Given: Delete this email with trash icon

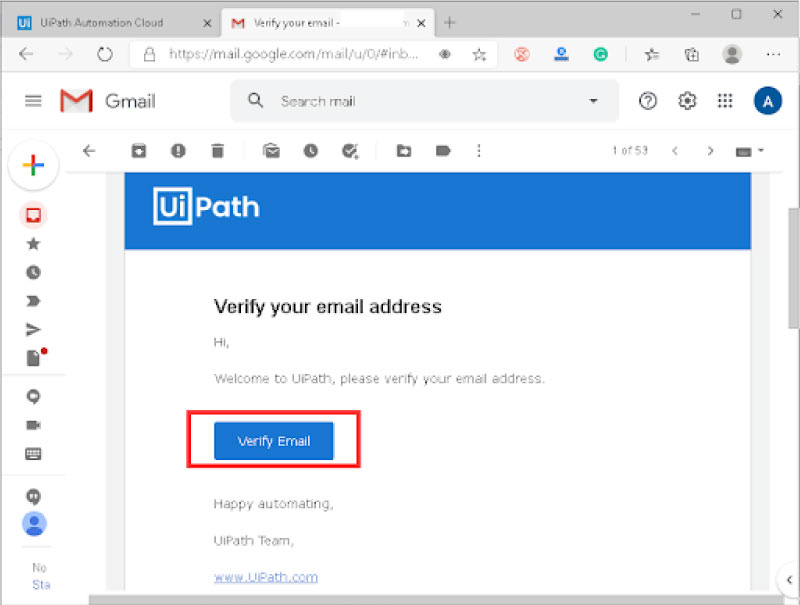Looking at the screenshot, I should pos(218,151).
